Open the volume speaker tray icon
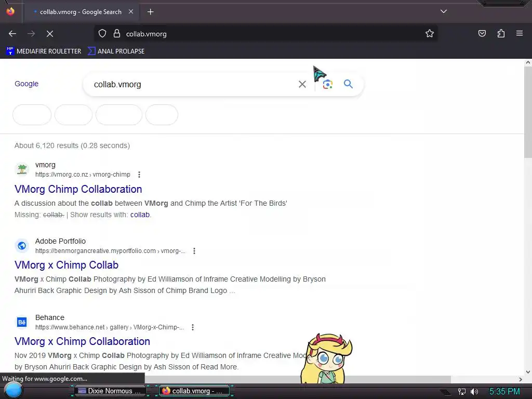The height and width of the screenshot is (399, 532). click(474, 392)
